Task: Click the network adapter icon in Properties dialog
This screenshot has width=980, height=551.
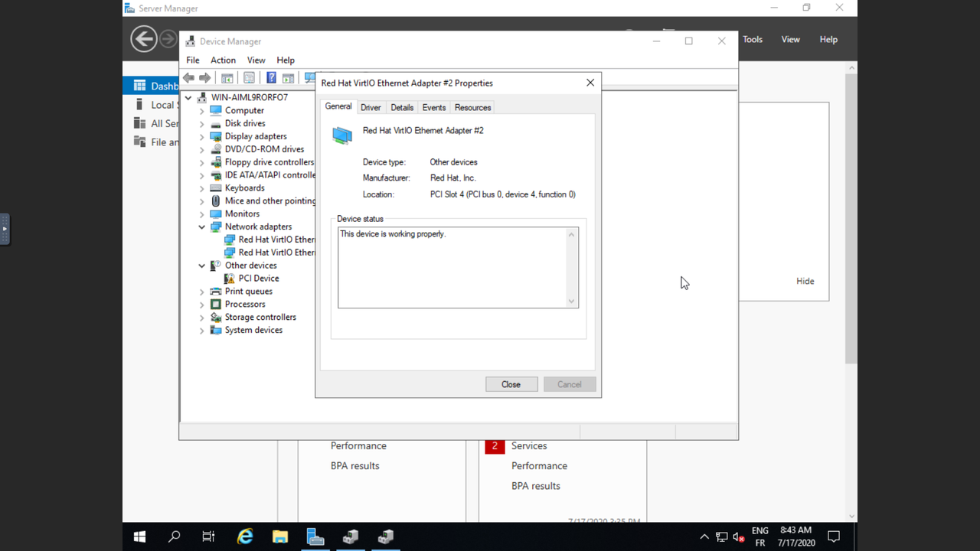Action: (x=342, y=135)
